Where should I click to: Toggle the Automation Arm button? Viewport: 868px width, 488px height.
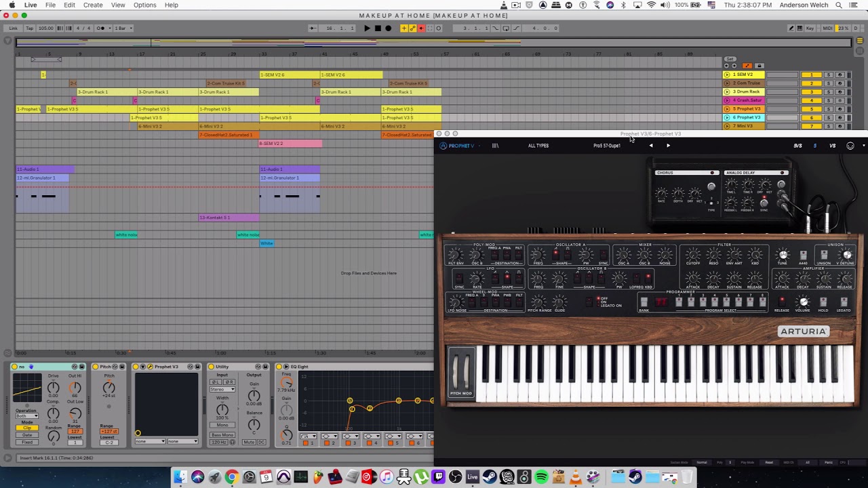(x=412, y=28)
